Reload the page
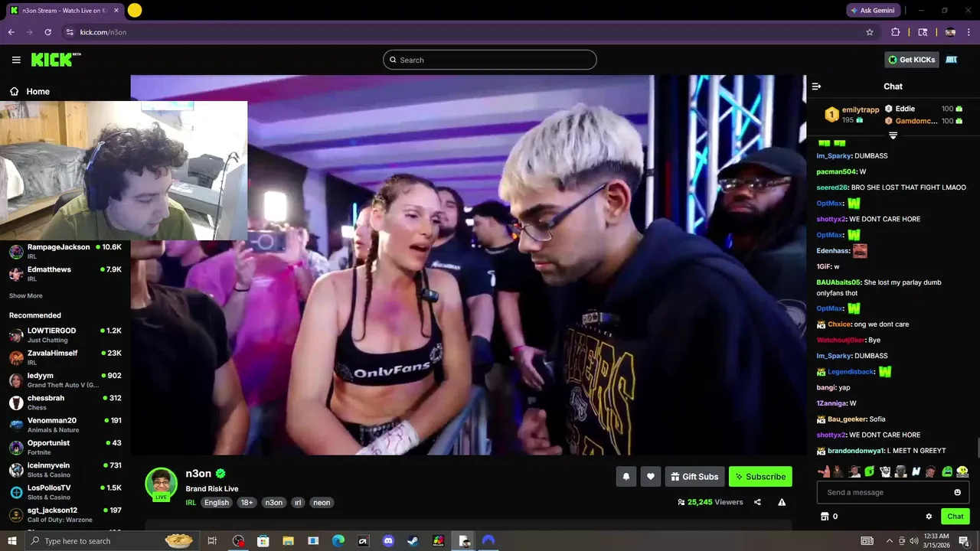Viewport: 980px width, 551px height. 47,32
